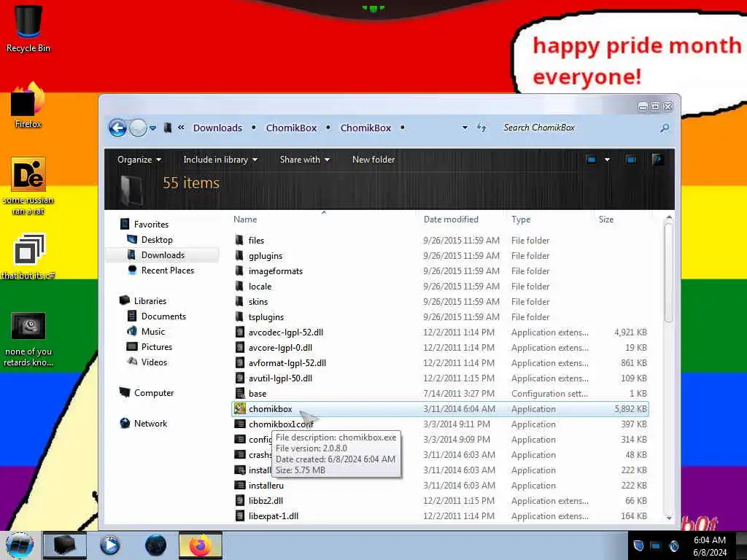Select the avcore-lgpl-0.dll file
The width and height of the screenshot is (747, 560).
click(280, 348)
